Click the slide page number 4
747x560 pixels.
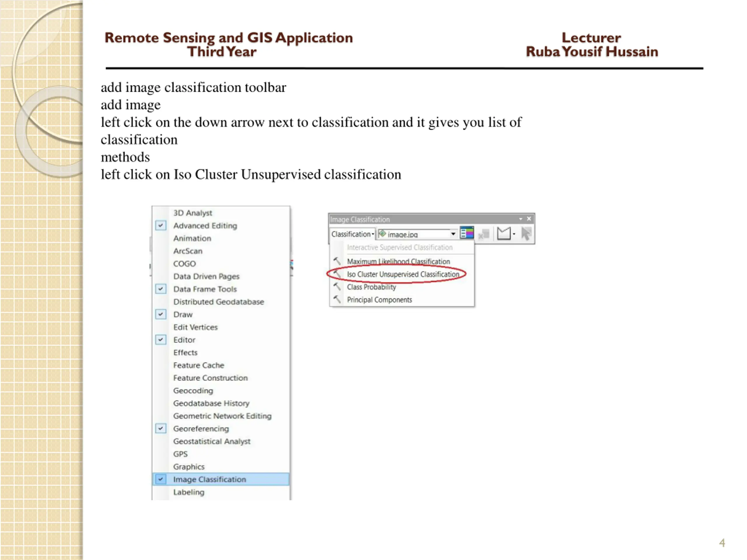tap(722, 543)
